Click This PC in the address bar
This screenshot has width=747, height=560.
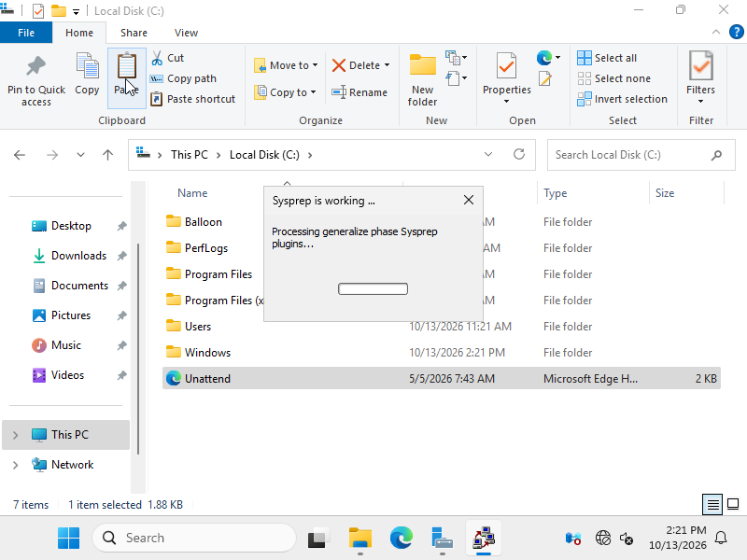(x=190, y=155)
